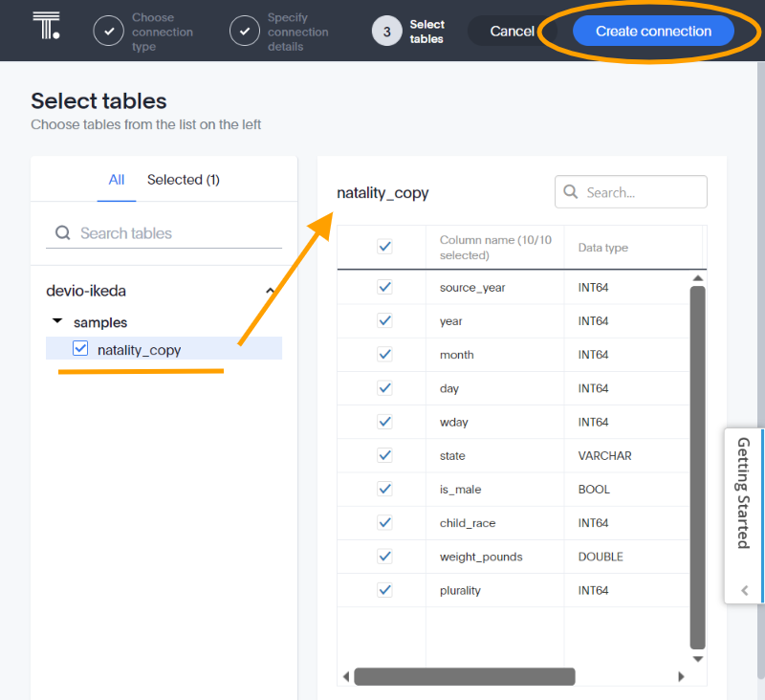Expand the Getting Started side panel chevron
The height and width of the screenshot is (700, 765).
click(x=745, y=590)
